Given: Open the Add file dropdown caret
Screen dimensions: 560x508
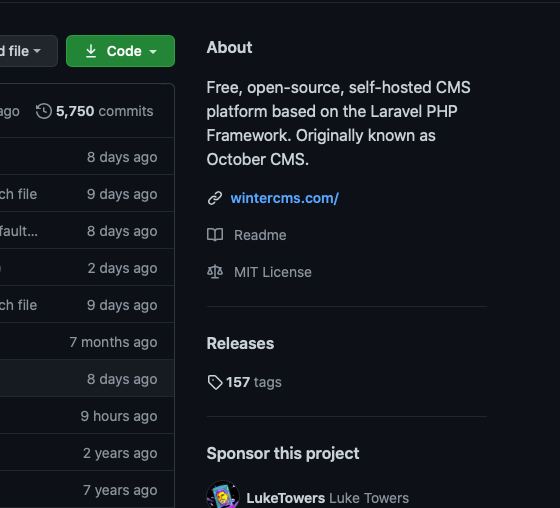Looking at the screenshot, I should coord(37,51).
